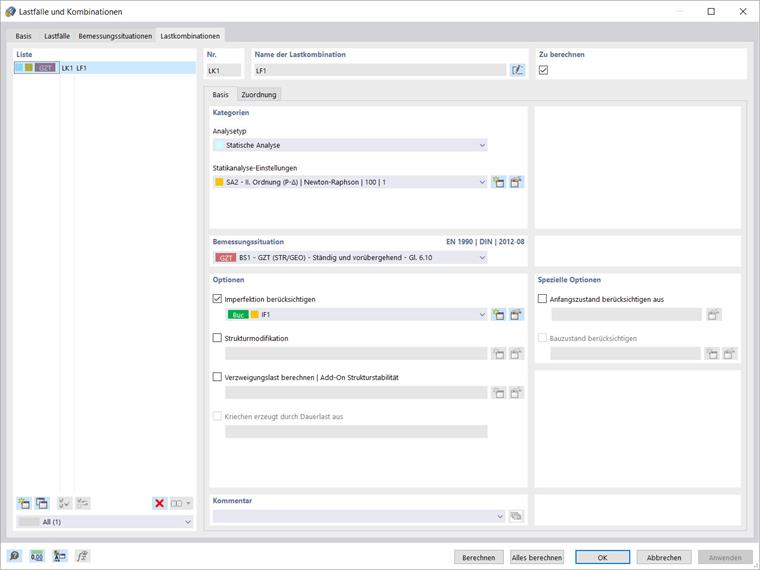Tick the Bauzustand berücksichtigen checkbox
The width and height of the screenshot is (760, 570).
tap(542, 338)
